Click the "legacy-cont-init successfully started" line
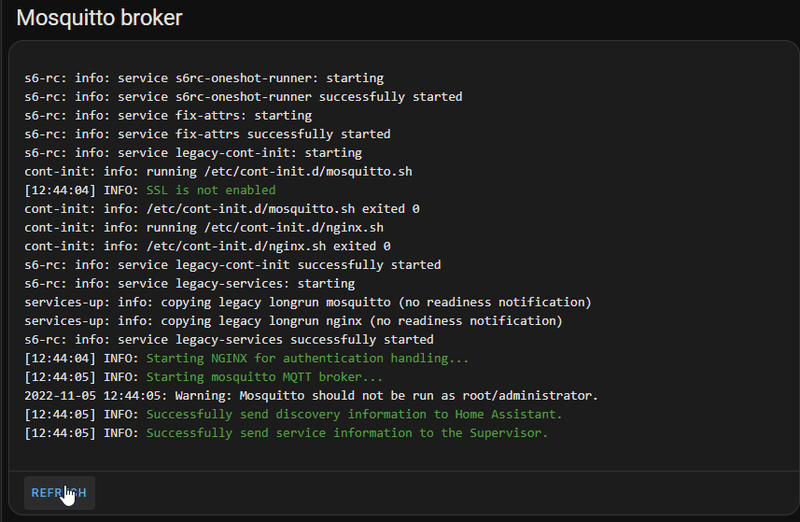The image size is (800, 522). pos(232,265)
